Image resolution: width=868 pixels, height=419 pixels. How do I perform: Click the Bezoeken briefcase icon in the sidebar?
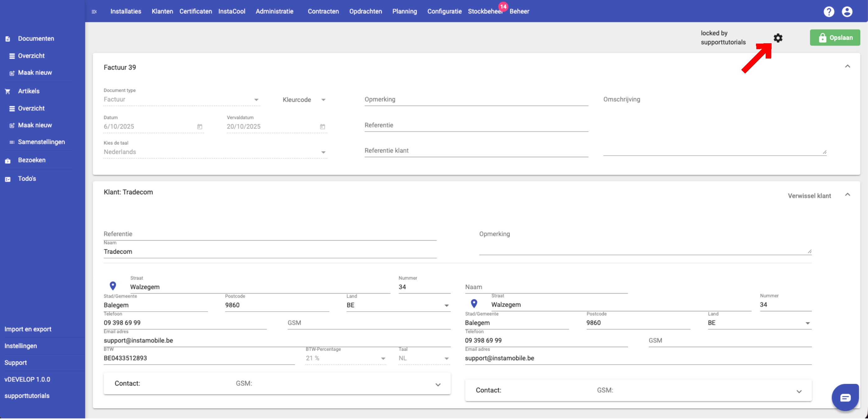click(x=8, y=161)
